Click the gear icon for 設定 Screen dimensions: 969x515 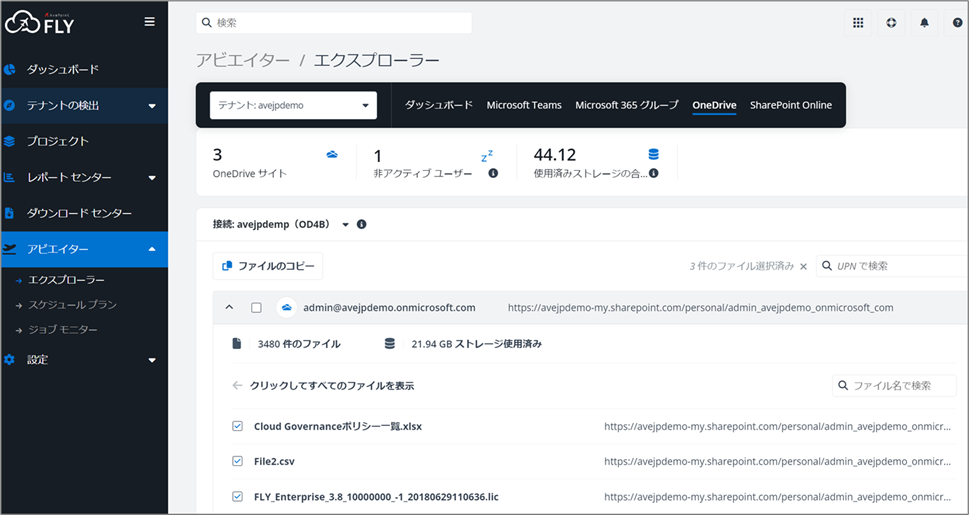(x=9, y=359)
